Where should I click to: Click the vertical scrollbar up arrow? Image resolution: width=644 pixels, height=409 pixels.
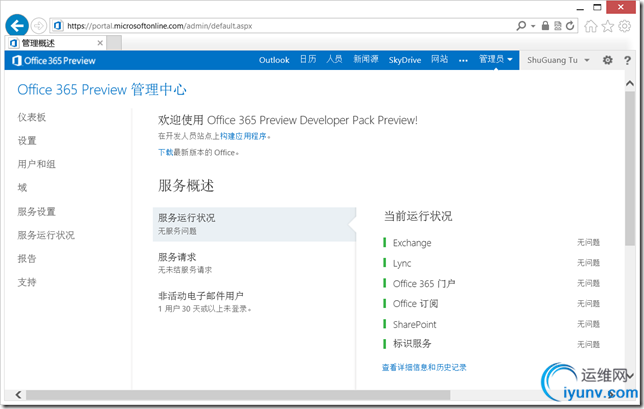pos(630,83)
